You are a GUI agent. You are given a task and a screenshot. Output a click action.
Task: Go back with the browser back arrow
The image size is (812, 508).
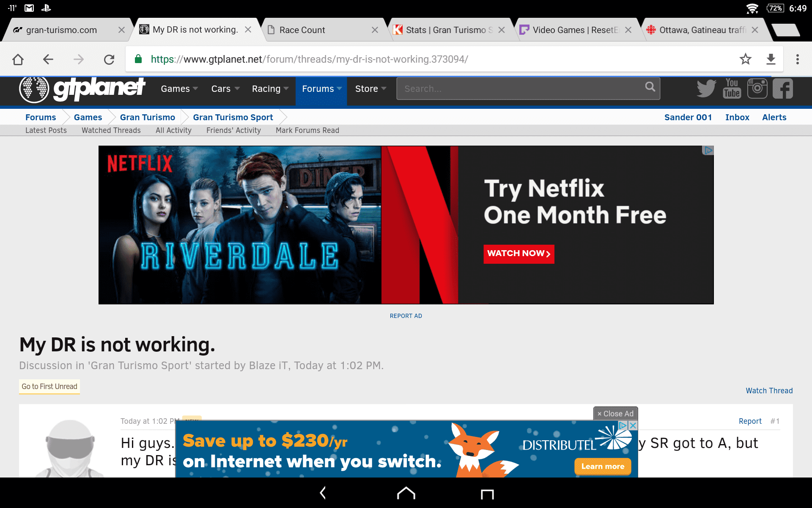click(48, 59)
